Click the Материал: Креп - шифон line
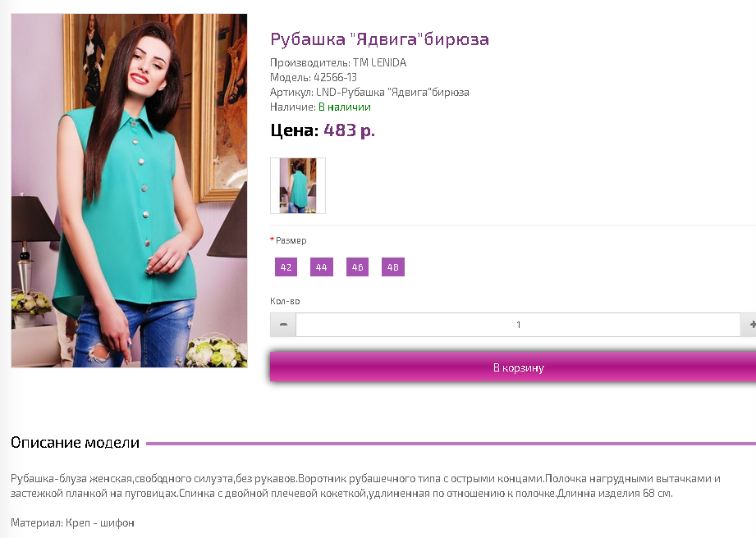The width and height of the screenshot is (756, 538). 72,522
